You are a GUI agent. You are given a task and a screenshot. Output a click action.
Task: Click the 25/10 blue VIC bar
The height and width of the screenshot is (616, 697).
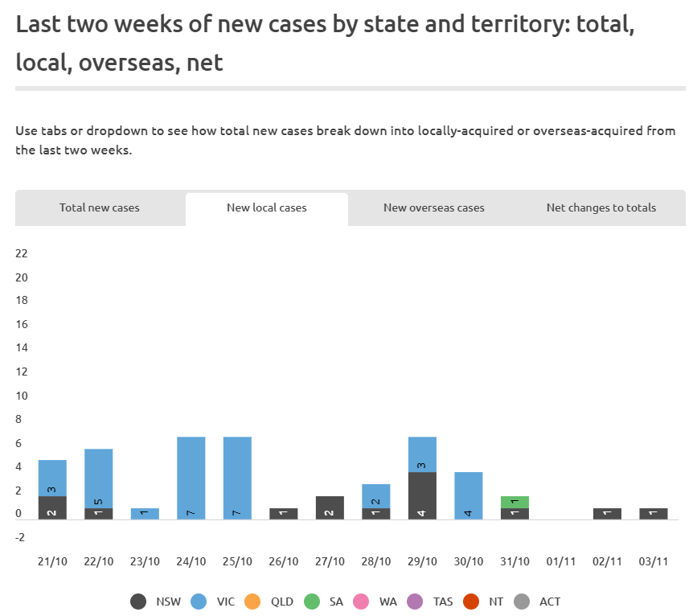[x=237, y=478]
